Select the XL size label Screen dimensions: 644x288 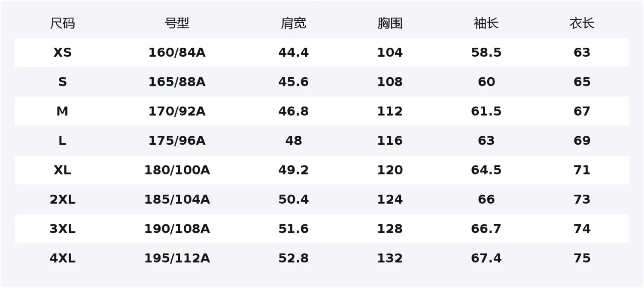(62, 170)
